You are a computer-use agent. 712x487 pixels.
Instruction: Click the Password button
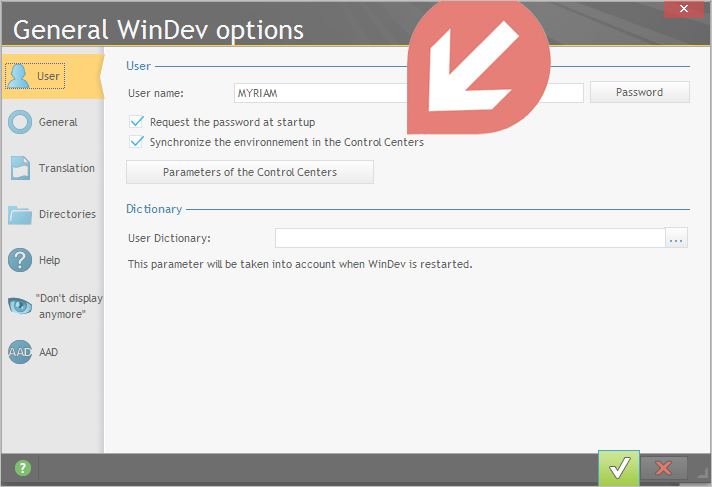(640, 92)
